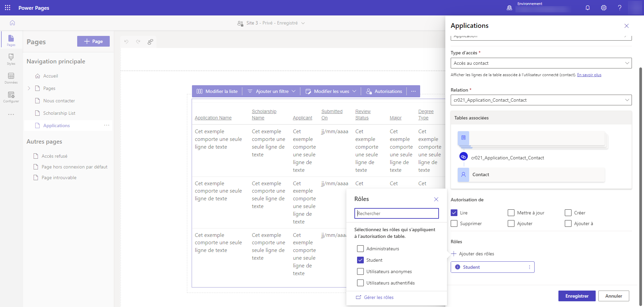Viewport: 644px width, 307px height.
Task: Uncheck the Student role checkbox
Action: (360, 260)
